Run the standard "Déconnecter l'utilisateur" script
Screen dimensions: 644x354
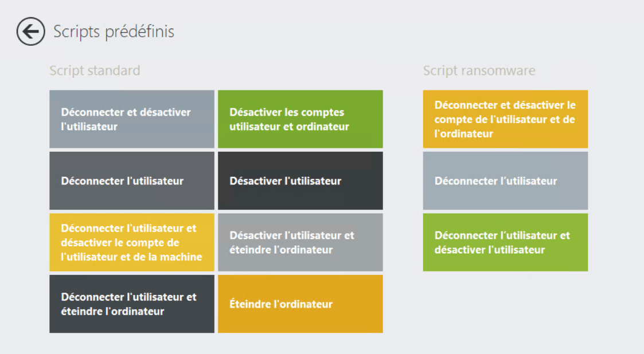click(131, 180)
